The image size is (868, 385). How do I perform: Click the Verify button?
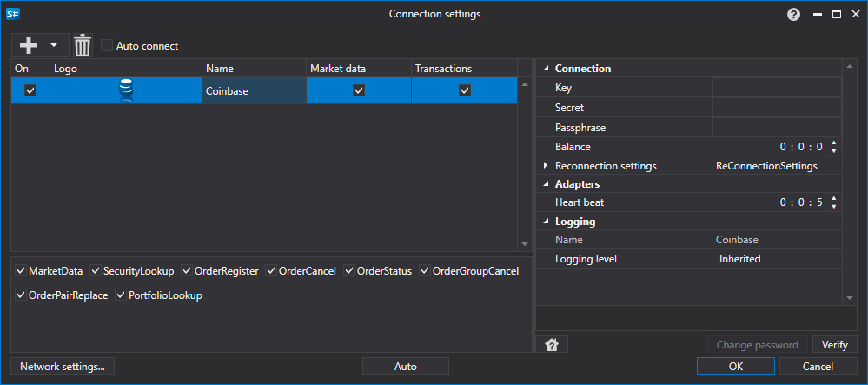point(835,344)
